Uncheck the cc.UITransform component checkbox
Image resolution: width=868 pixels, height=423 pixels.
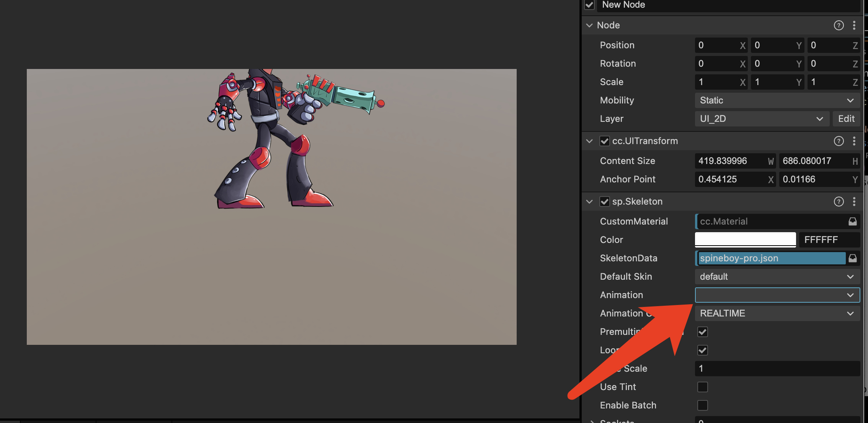(x=604, y=141)
